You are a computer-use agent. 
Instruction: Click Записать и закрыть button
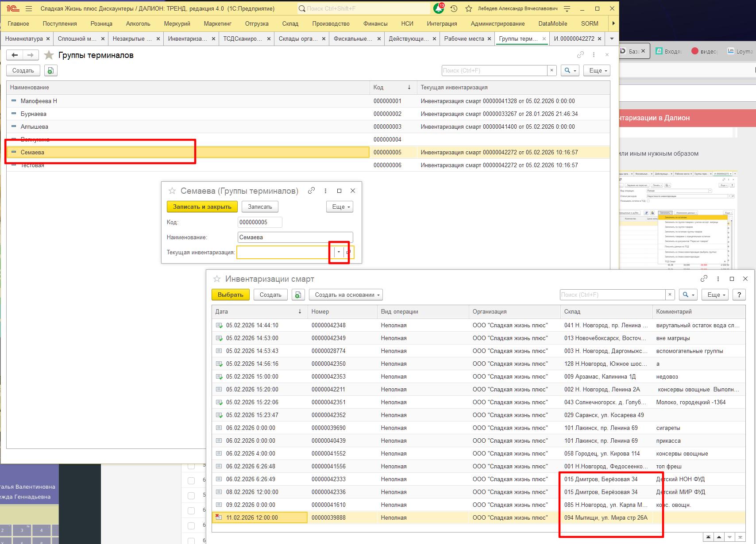coord(202,207)
